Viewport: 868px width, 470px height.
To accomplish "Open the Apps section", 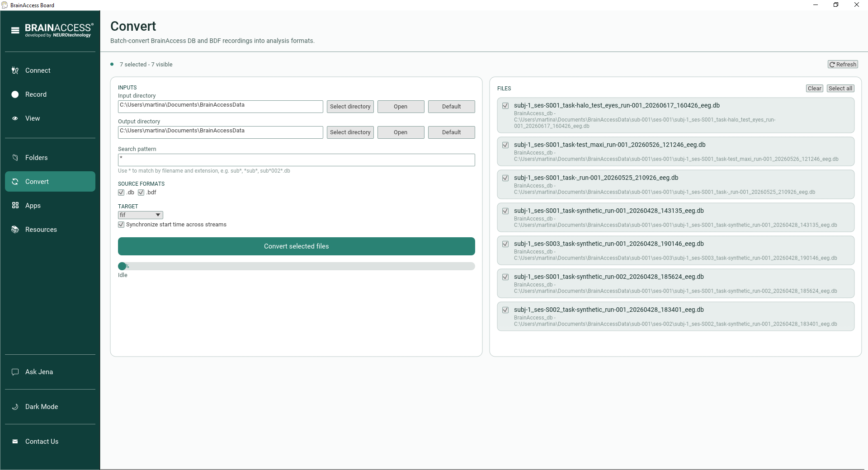I will [x=50, y=206].
